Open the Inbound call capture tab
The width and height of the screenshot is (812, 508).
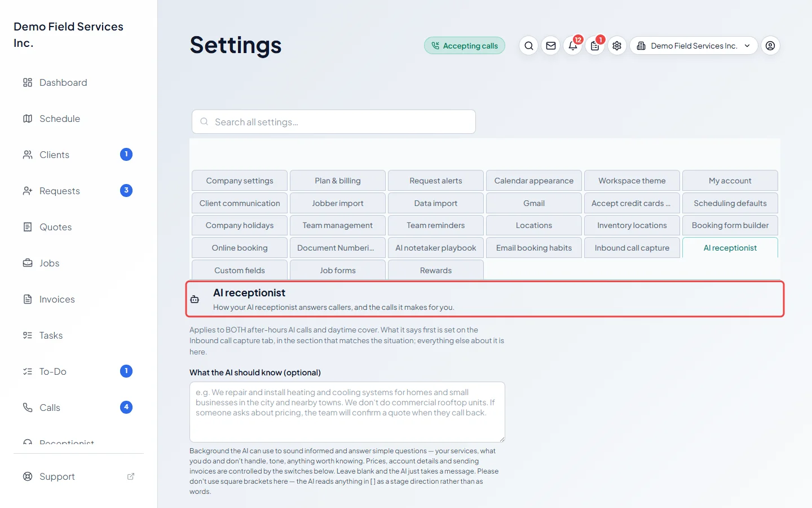click(x=632, y=248)
